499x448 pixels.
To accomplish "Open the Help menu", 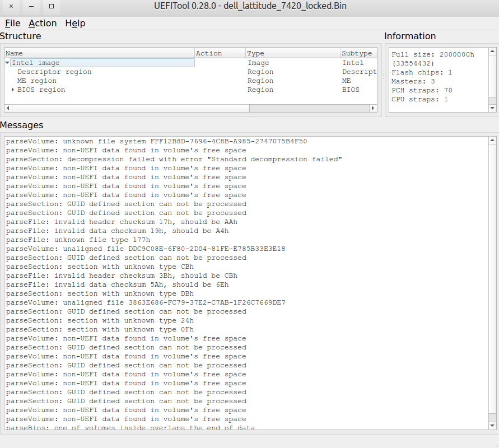I will (x=75, y=23).
